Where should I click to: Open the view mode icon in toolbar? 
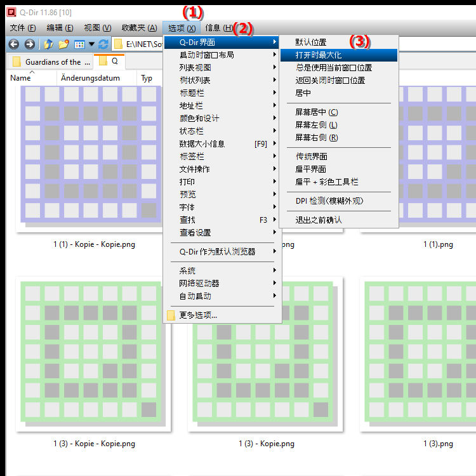click(x=79, y=44)
